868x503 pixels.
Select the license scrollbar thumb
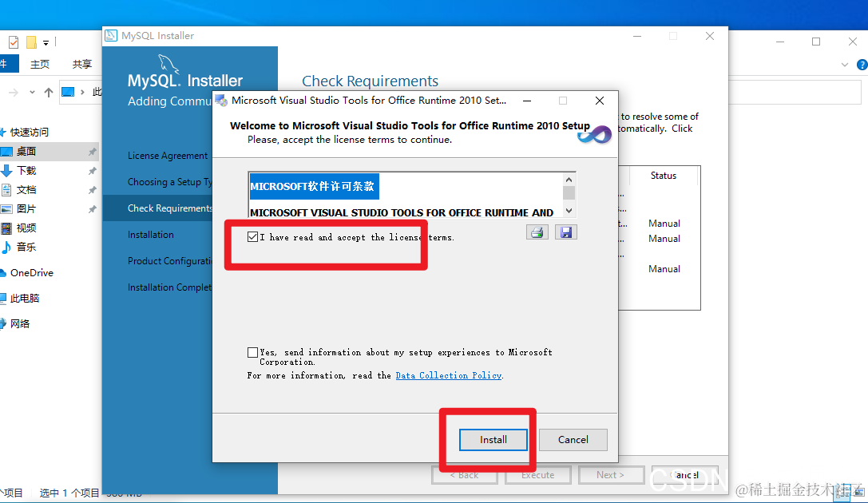[x=569, y=192]
